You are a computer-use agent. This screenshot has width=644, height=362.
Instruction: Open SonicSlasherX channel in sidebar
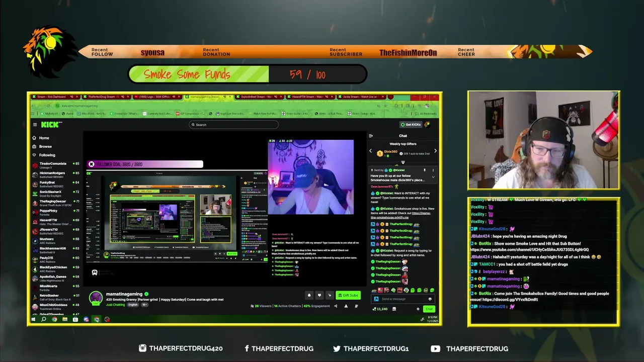[x=55, y=193]
